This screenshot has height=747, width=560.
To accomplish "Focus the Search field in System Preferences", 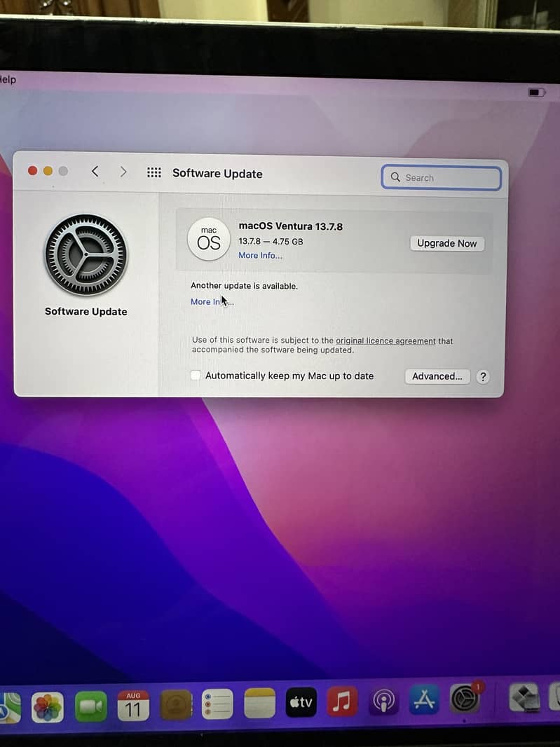I will click(442, 178).
